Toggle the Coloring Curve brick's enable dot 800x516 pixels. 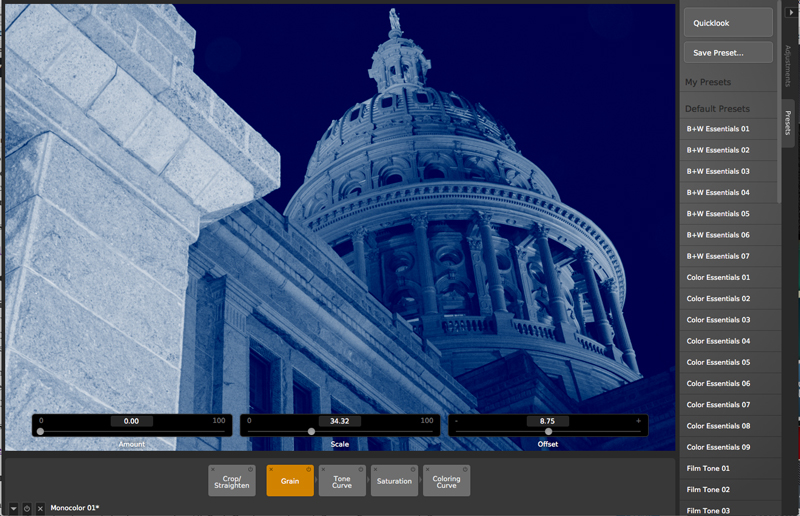(x=465, y=469)
